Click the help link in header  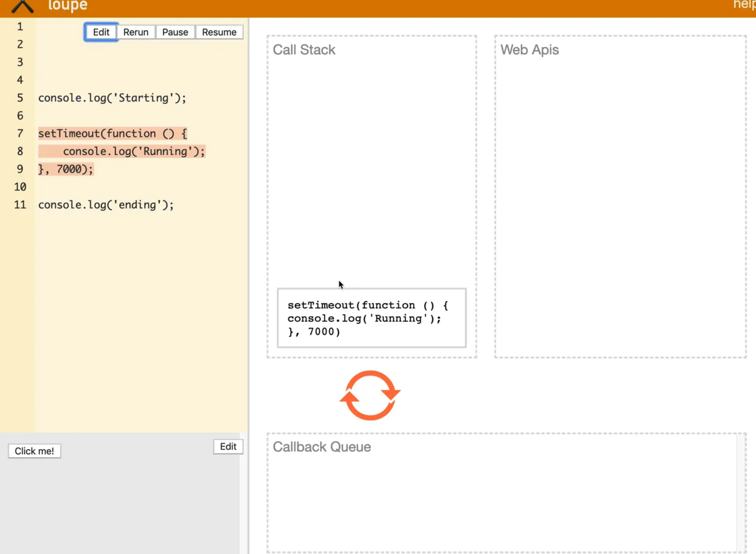pyautogui.click(x=744, y=5)
